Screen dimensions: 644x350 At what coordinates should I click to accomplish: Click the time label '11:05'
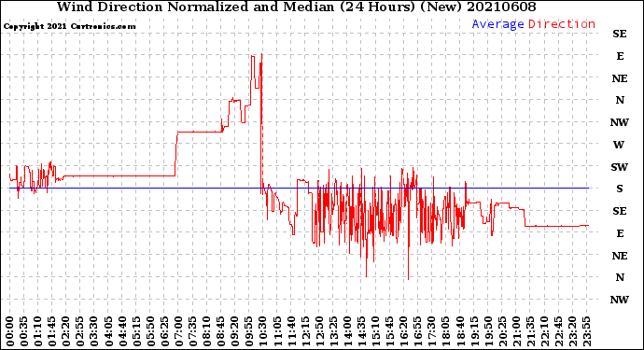277,331
